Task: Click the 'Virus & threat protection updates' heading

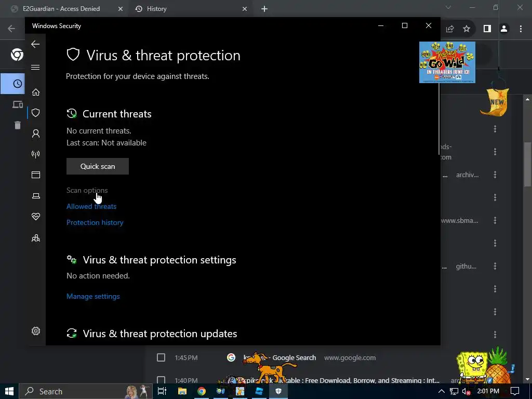Action: click(x=160, y=334)
